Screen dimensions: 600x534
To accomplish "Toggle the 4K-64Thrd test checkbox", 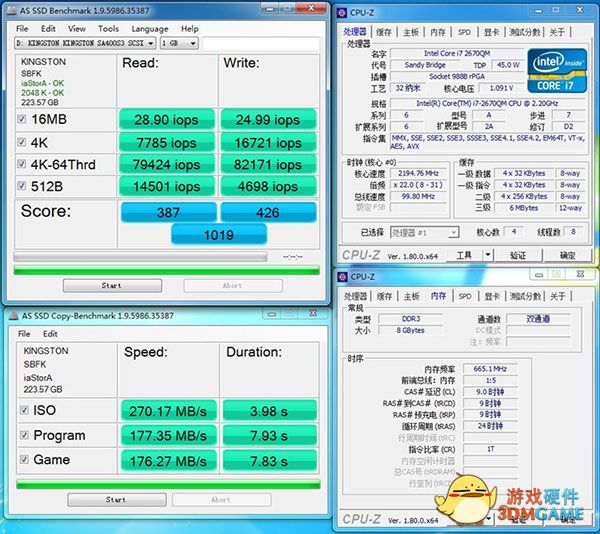I will (x=23, y=164).
